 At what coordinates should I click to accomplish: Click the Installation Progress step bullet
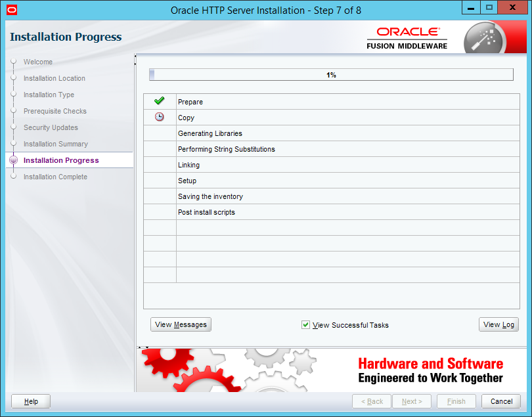point(13,160)
